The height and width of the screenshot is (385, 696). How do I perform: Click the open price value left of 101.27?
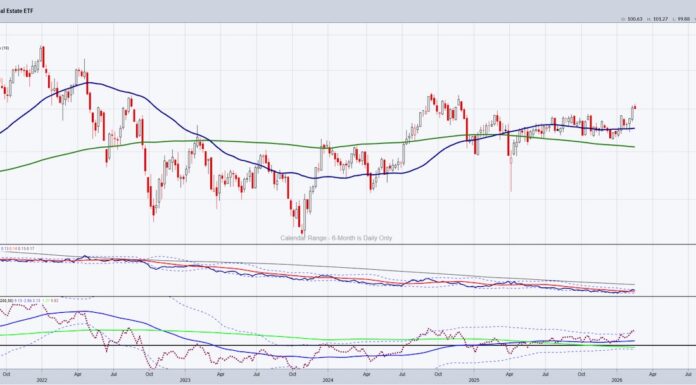pos(635,19)
